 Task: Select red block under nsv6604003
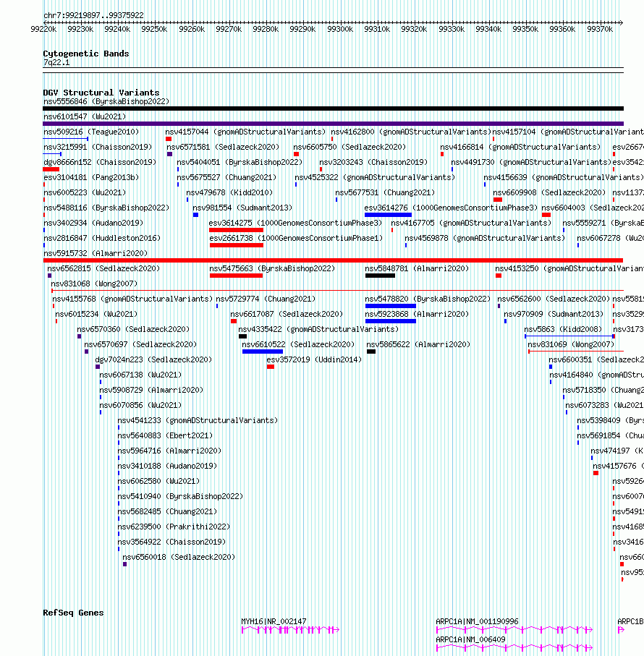coord(546,215)
